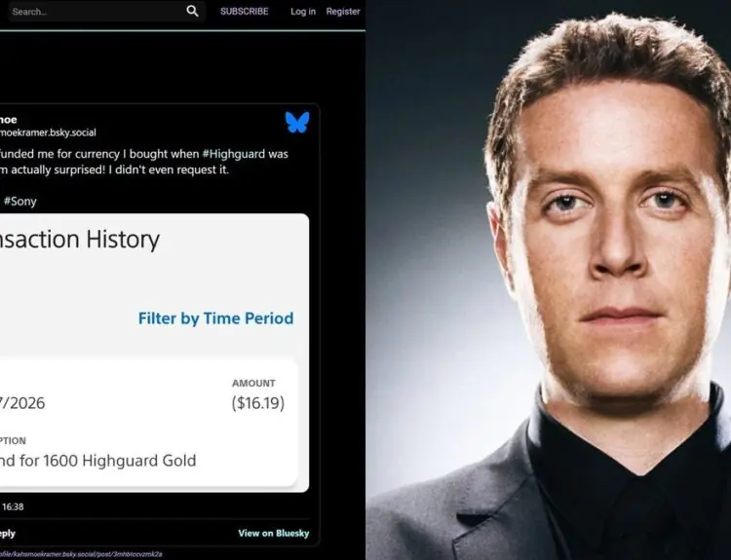Follow the #Sony hashtag
731x560 pixels.
[20, 202]
